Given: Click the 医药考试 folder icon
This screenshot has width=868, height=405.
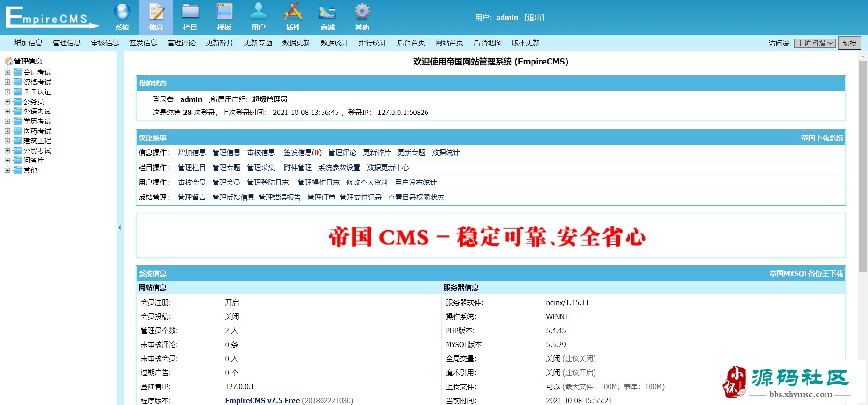Looking at the screenshot, I should (x=18, y=131).
